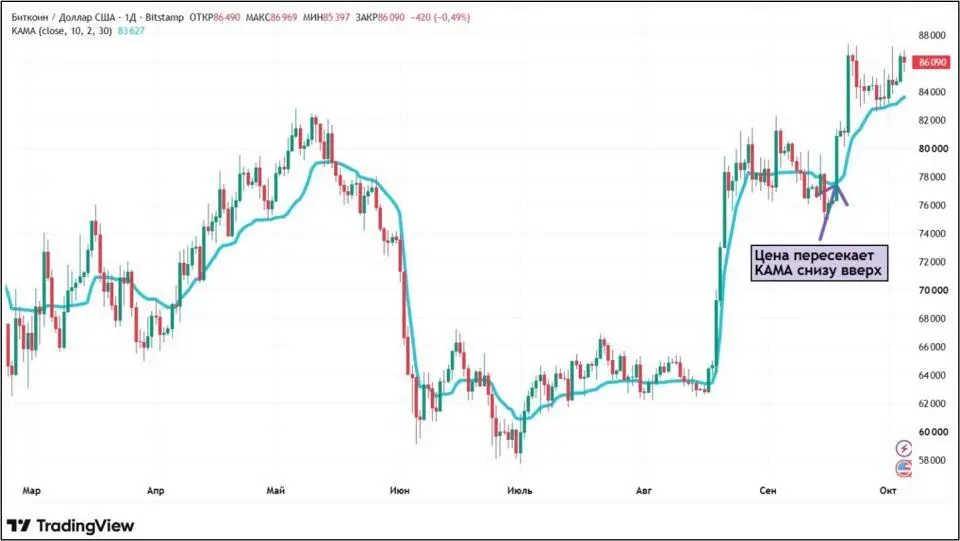Click the 82 000 price axis label
The height and width of the screenshot is (541, 960).
tap(932, 120)
